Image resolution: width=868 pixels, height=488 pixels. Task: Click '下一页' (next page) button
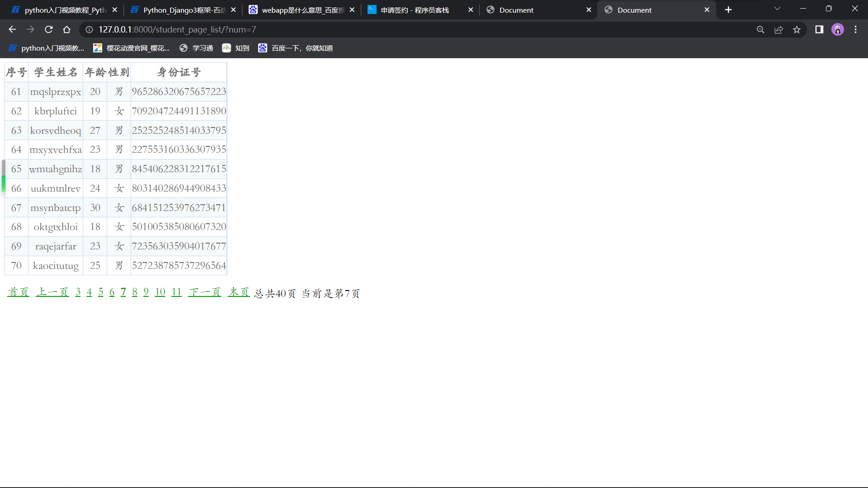(204, 292)
